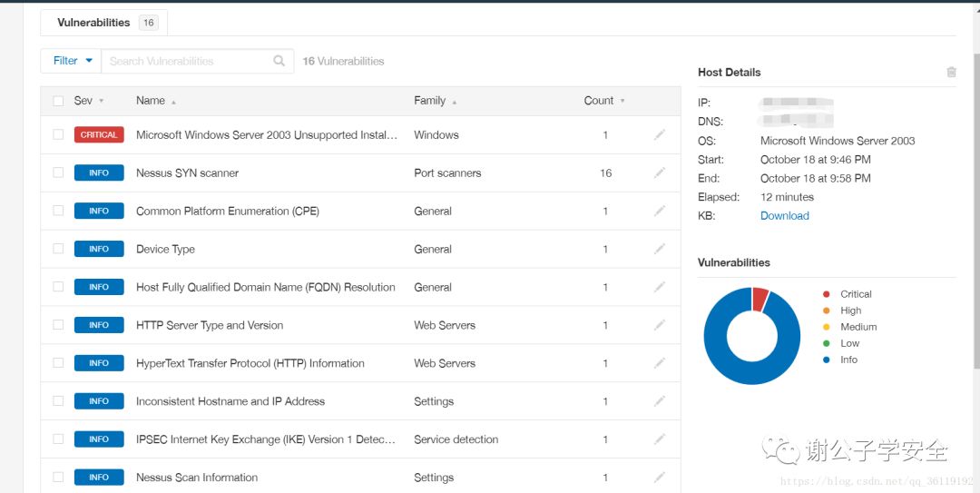Open the Filter dropdown
The width and height of the screenshot is (980, 493).
[x=72, y=61]
